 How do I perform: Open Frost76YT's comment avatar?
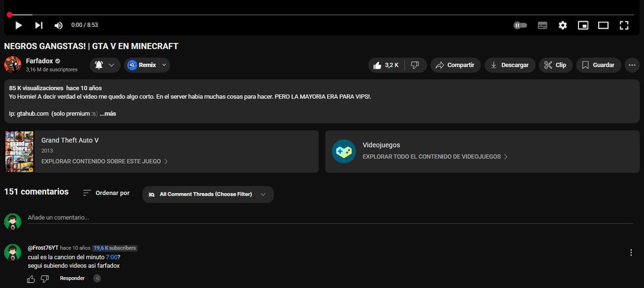[13, 253]
